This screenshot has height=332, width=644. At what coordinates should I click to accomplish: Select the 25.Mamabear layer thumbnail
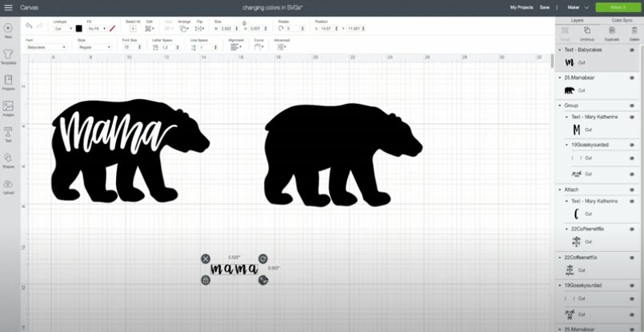[x=570, y=90]
